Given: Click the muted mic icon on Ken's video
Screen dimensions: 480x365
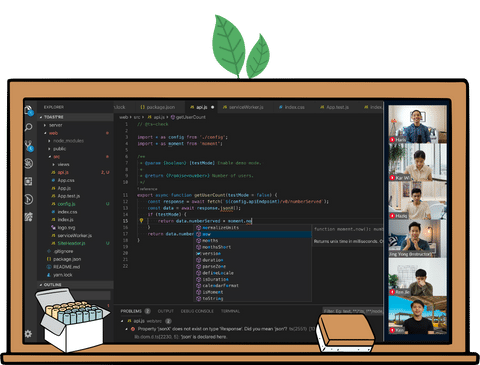Looking at the screenshot, I should pyautogui.click(x=392, y=330).
